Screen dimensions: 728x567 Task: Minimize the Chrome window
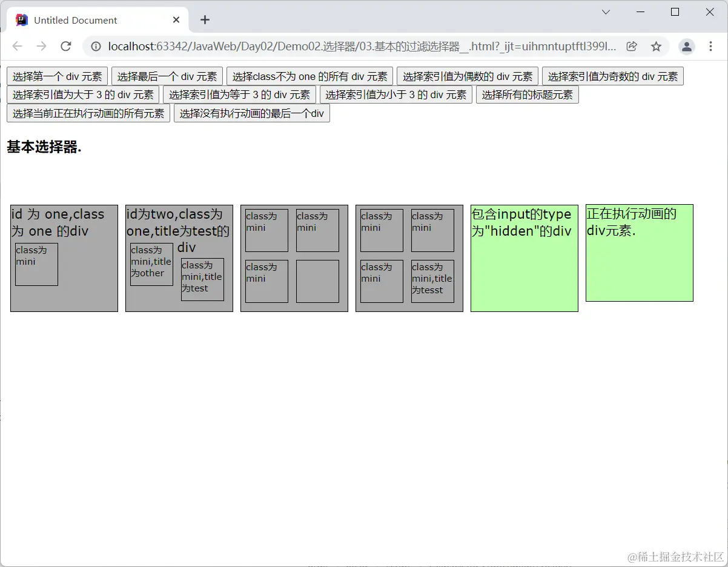point(641,12)
